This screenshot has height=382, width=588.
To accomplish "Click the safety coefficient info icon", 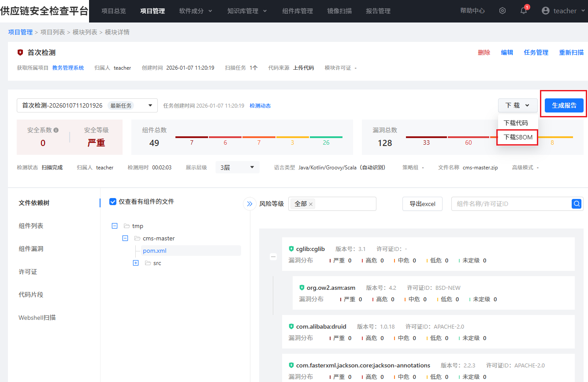I will (56, 131).
